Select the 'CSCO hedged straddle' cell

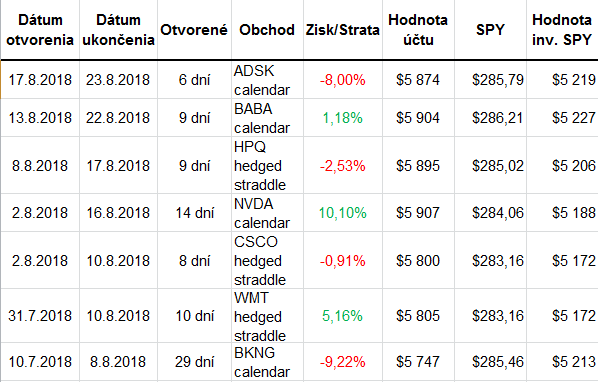[x=267, y=260]
